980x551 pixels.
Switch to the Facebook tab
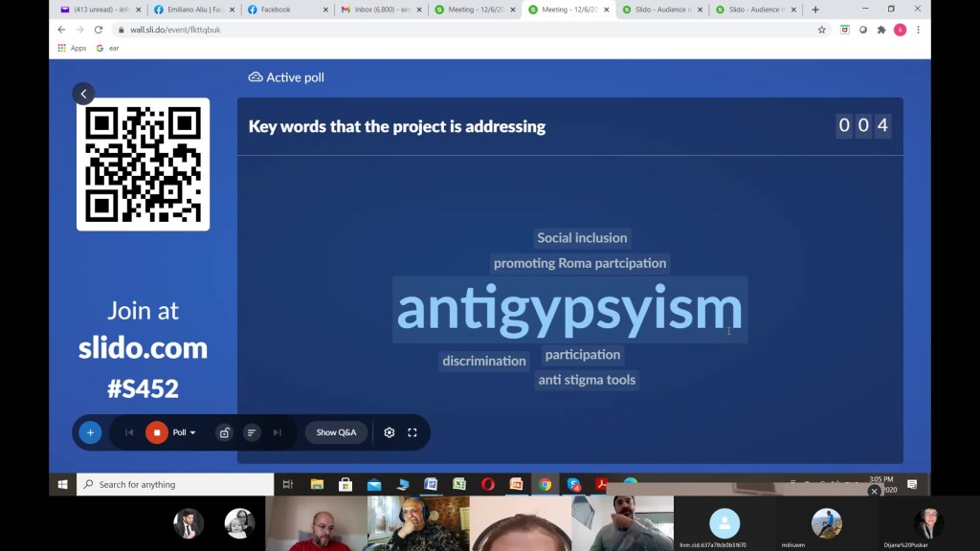(282, 10)
